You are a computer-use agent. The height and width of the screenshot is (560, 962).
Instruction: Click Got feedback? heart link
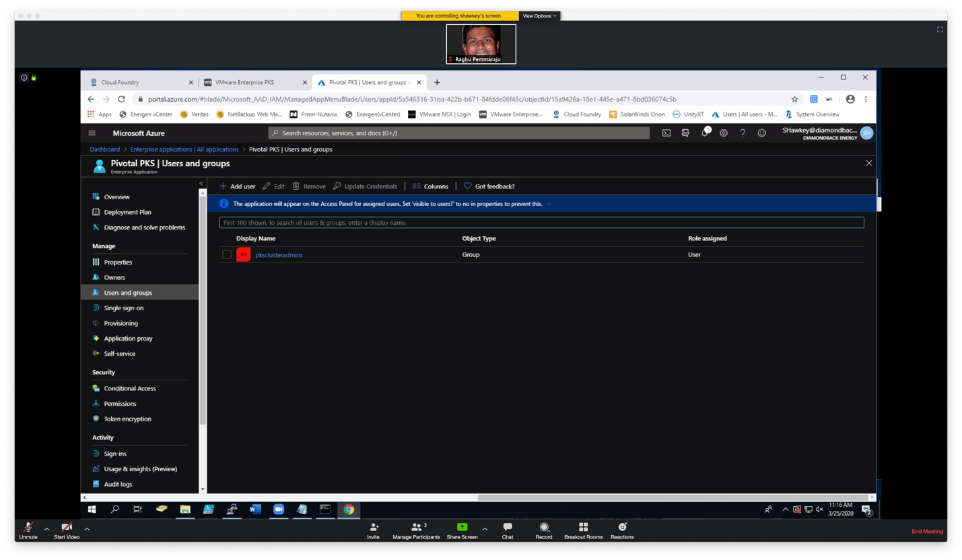pos(489,186)
